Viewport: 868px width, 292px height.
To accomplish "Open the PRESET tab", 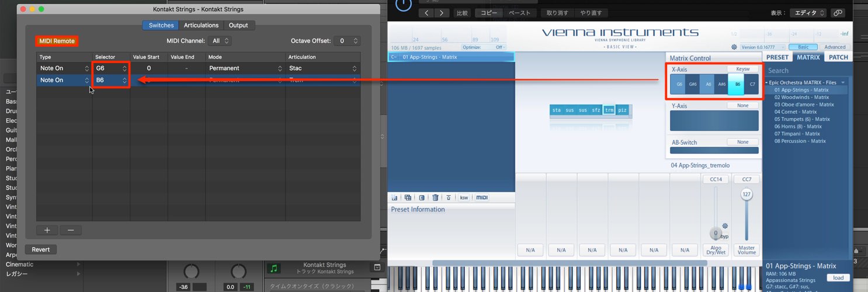I will (777, 57).
